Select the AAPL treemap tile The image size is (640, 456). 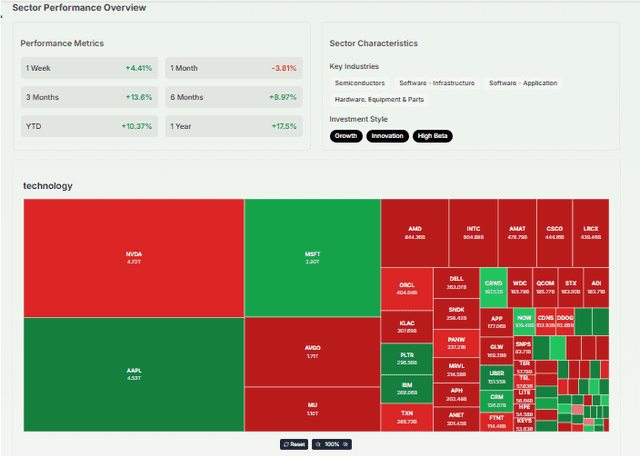click(x=134, y=374)
